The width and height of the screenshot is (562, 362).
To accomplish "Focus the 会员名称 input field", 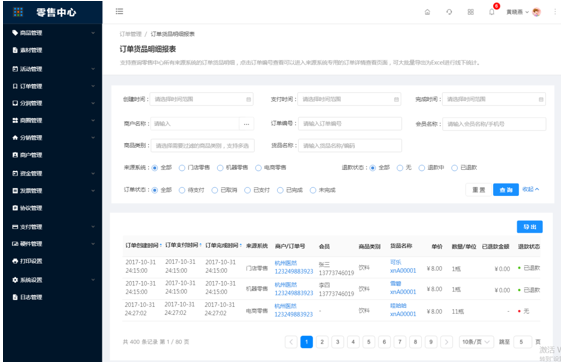I will tap(494, 124).
